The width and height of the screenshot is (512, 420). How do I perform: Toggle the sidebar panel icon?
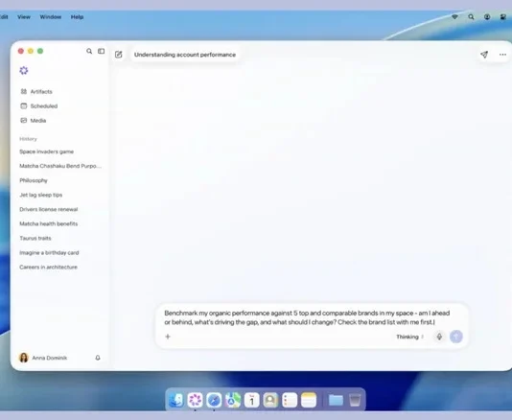tap(102, 51)
